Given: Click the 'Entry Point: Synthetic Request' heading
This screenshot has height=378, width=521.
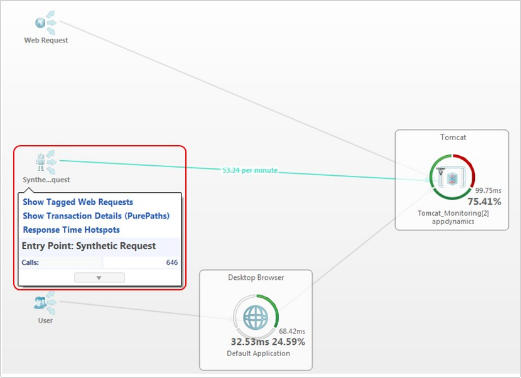Looking at the screenshot, I should point(89,246).
